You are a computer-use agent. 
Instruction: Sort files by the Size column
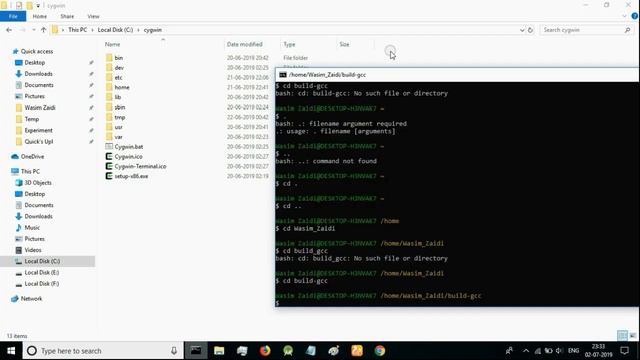pyautogui.click(x=344, y=44)
